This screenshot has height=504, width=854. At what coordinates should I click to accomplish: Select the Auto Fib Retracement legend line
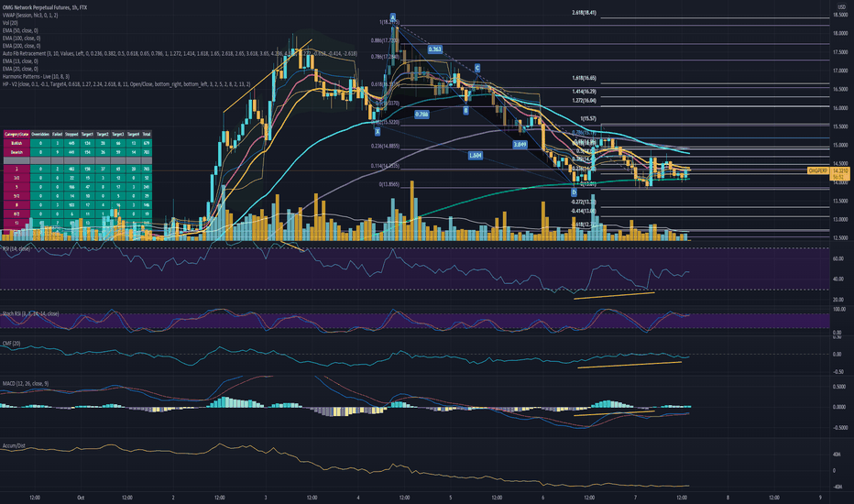click(x=180, y=53)
